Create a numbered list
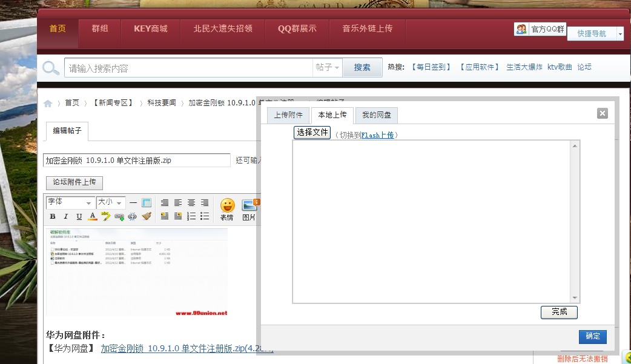The height and width of the screenshot is (364, 631). (190, 216)
